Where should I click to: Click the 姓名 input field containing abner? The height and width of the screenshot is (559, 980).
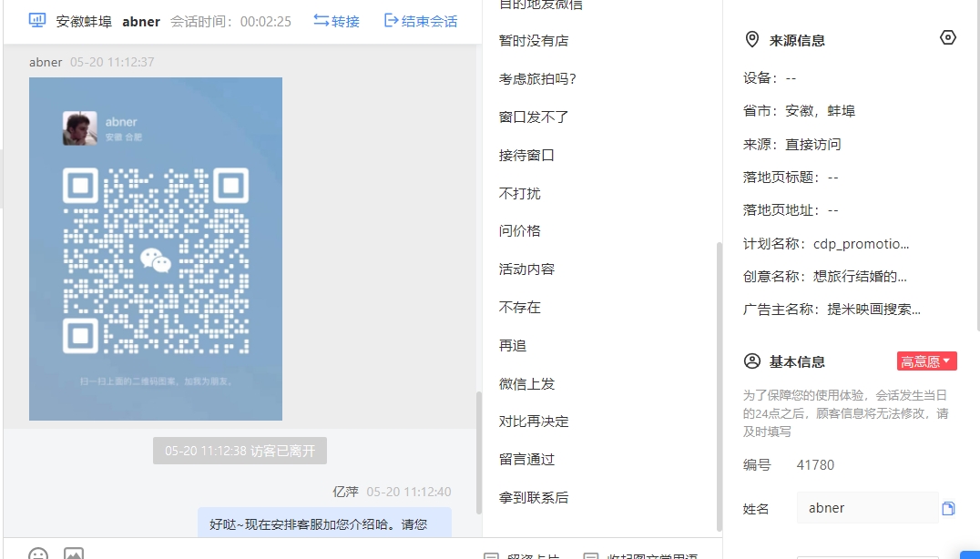tap(867, 508)
